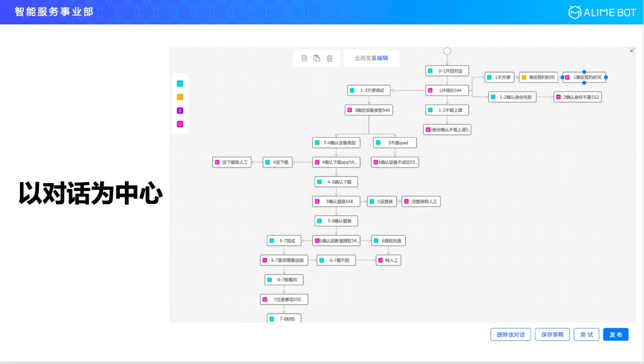The image size is (644, 364).
Task: Click the teal node type icon in the left palette
Action: (x=180, y=84)
